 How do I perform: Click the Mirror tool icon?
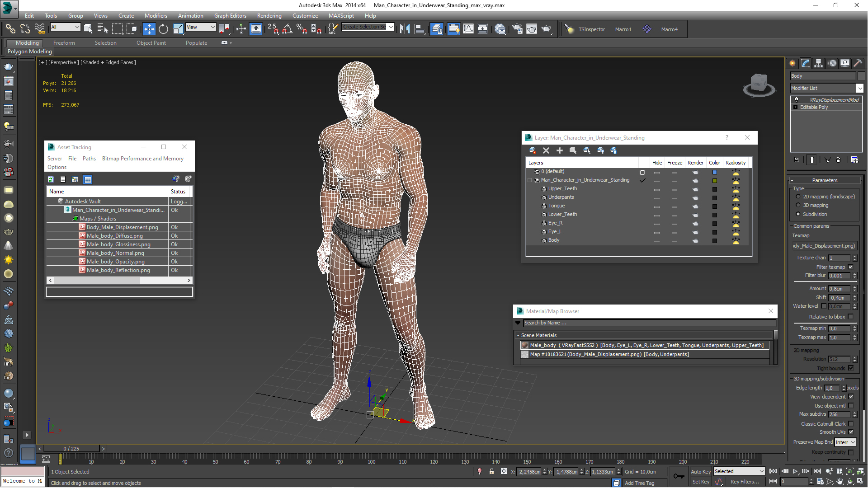pos(405,29)
